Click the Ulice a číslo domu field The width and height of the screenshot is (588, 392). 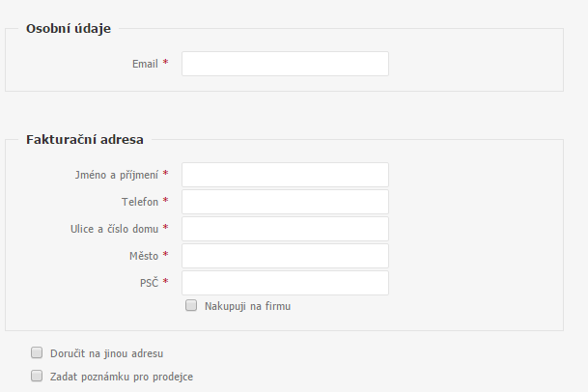285,229
